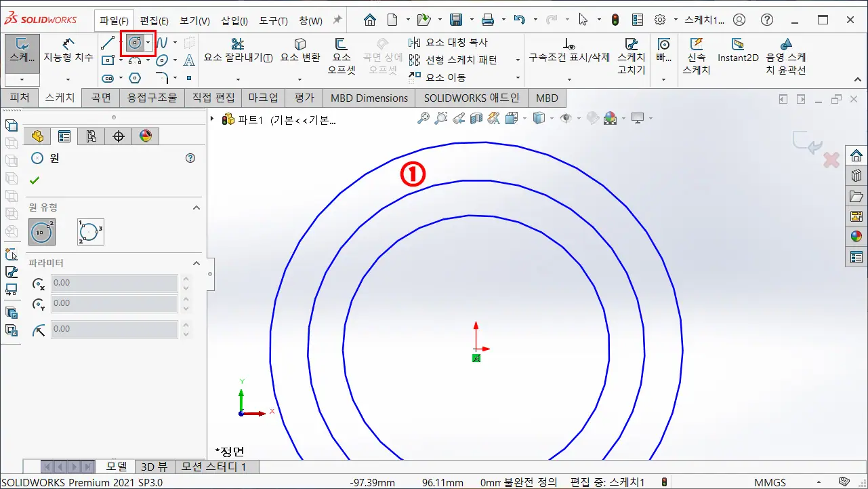Switch to the 곡면 tab
This screenshot has width=868, height=489.
pyautogui.click(x=101, y=98)
